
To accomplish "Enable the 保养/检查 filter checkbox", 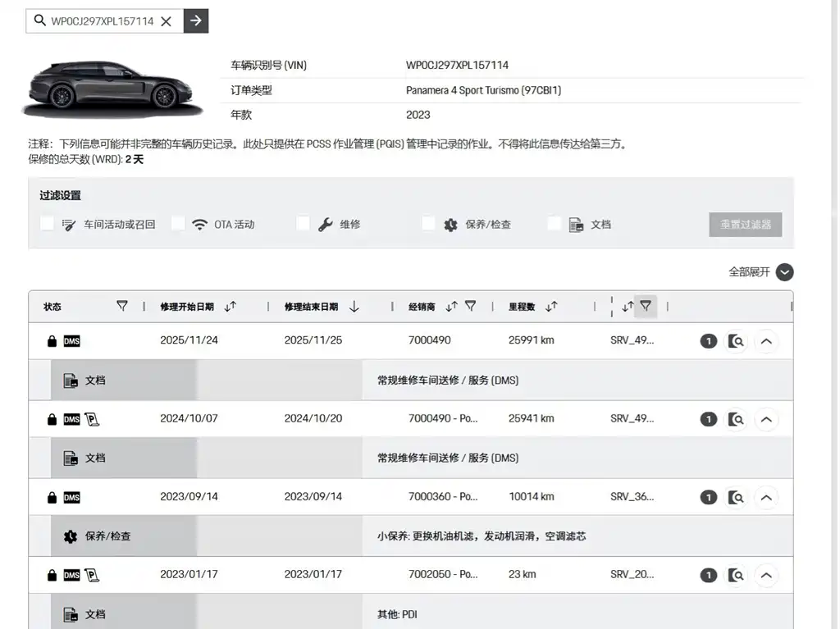I will [x=428, y=223].
